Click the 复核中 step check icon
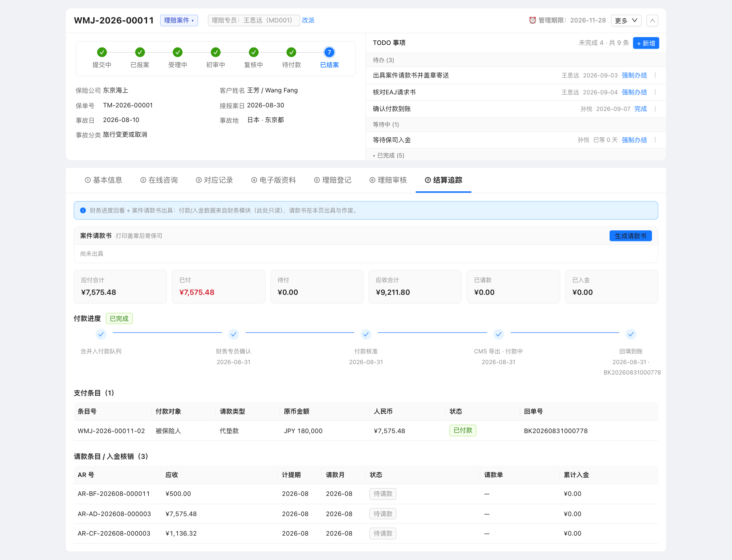 point(253,52)
